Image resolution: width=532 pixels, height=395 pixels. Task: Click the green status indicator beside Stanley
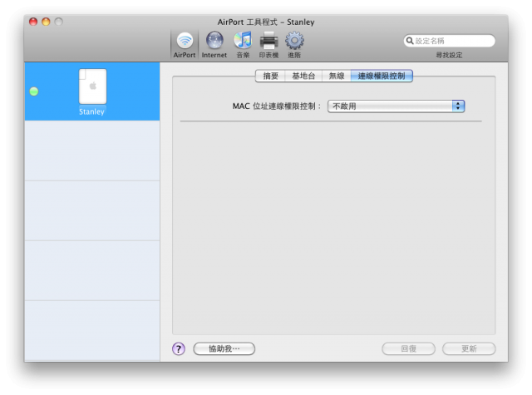(x=34, y=91)
